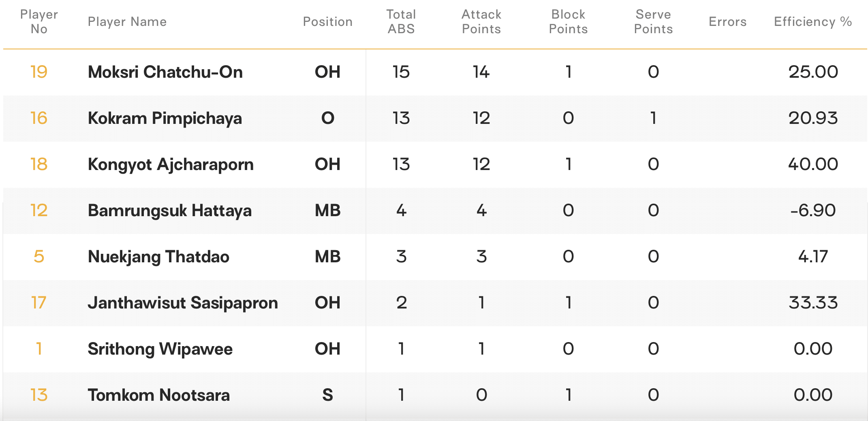Click the Player No column header

(x=39, y=22)
